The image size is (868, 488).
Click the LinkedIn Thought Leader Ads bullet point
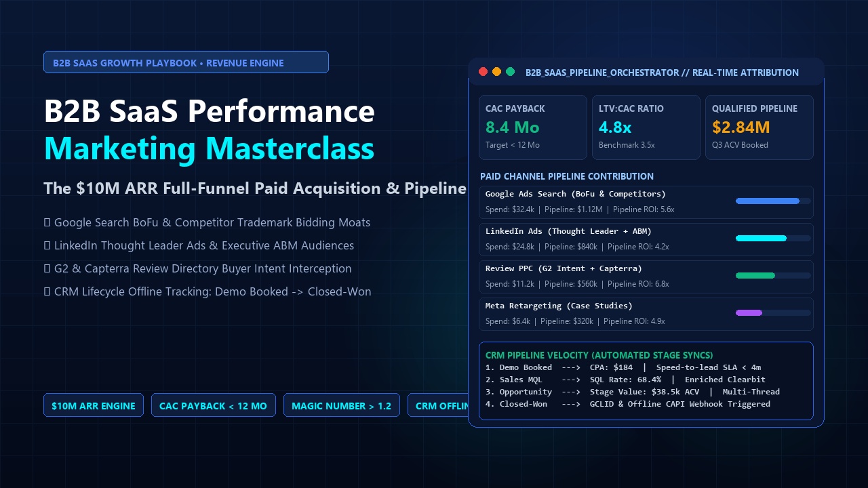click(199, 245)
